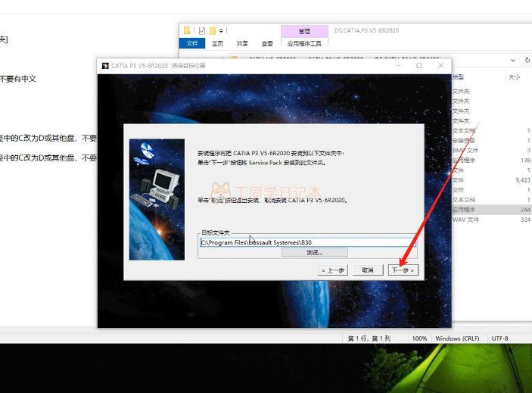The image size is (532, 393).
Task: Click the 上一步 (Back) button
Action: pos(333,270)
